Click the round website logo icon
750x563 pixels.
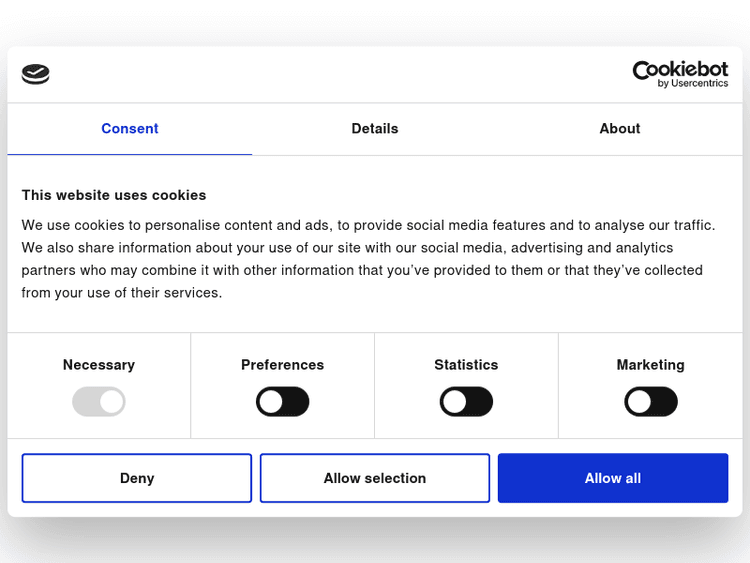(x=36, y=74)
